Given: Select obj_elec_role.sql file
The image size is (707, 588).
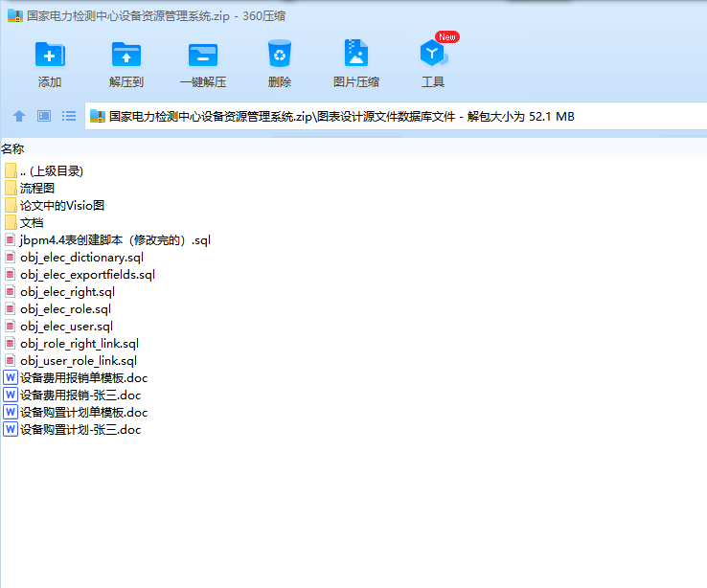Looking at the screenshot, I should (57, 309).
